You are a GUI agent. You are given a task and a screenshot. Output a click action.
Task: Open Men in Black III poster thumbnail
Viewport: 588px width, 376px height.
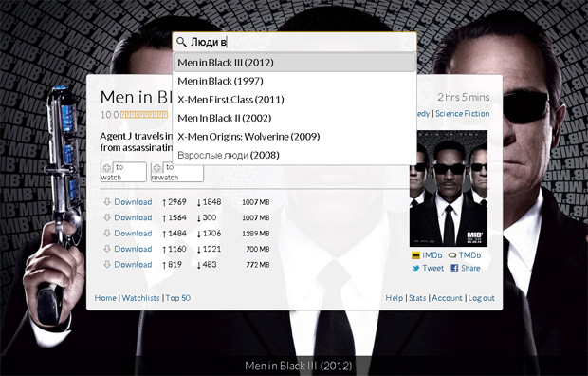click(449, 189)
